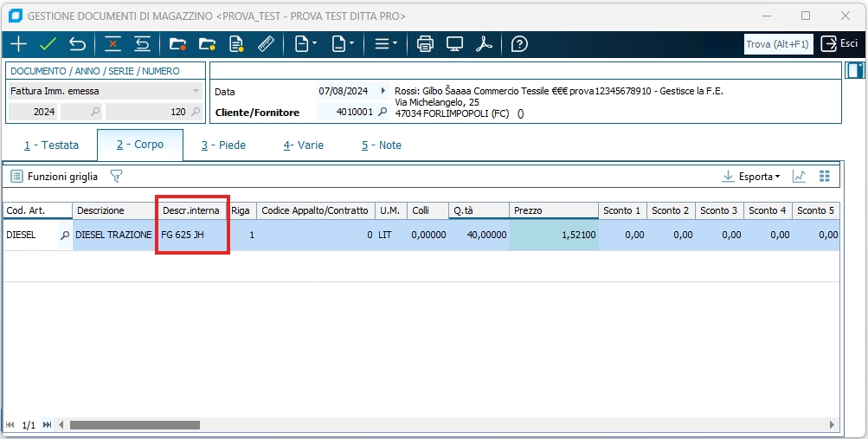The image size is (868, 439).
Task: Click the grid layout icon
Action: point(825,176)
